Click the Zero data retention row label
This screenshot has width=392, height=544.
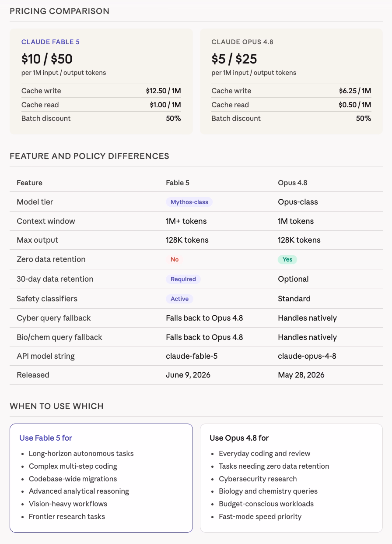coord(51,259)
